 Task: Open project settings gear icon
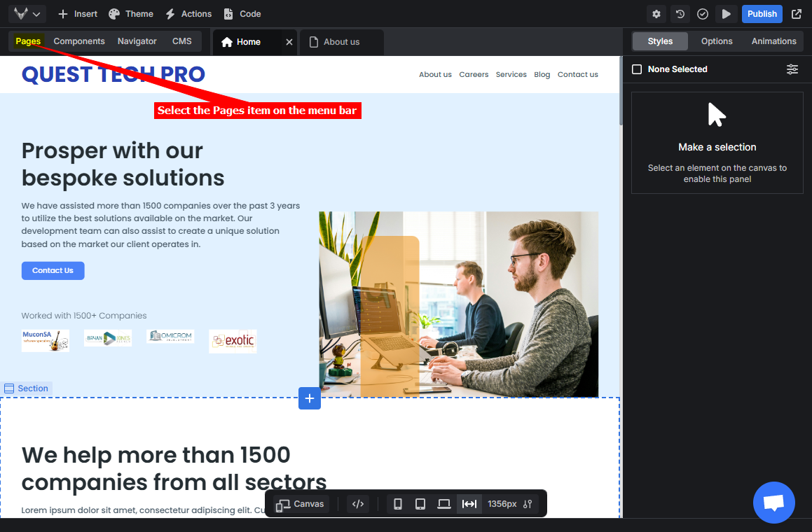(656, 14)
